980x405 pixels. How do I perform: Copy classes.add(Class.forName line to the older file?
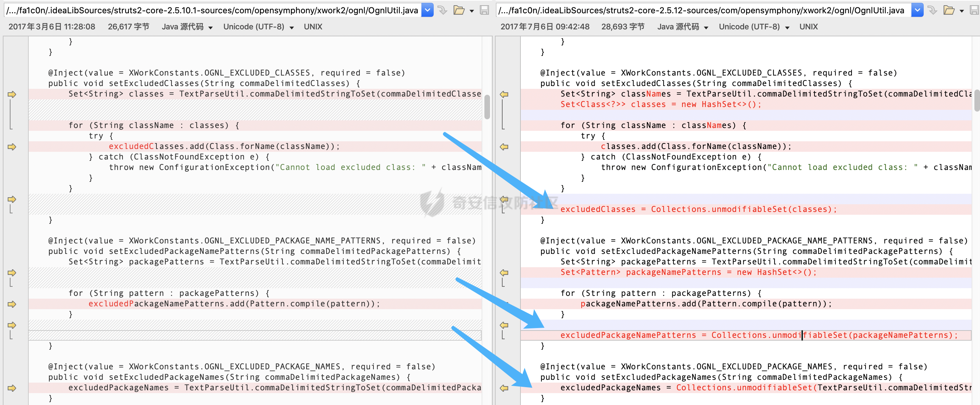(x=504, y=147)
